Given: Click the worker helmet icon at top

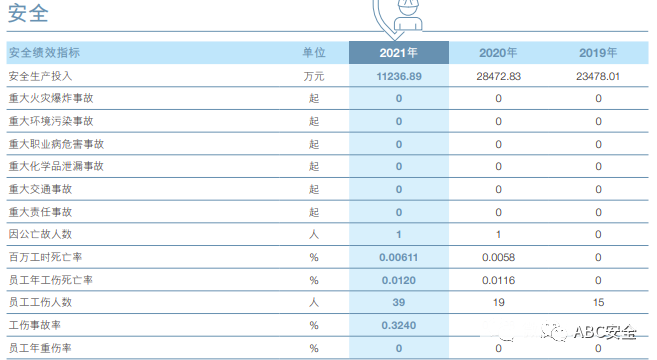Looking at the screenshot, I should (408, 16).
